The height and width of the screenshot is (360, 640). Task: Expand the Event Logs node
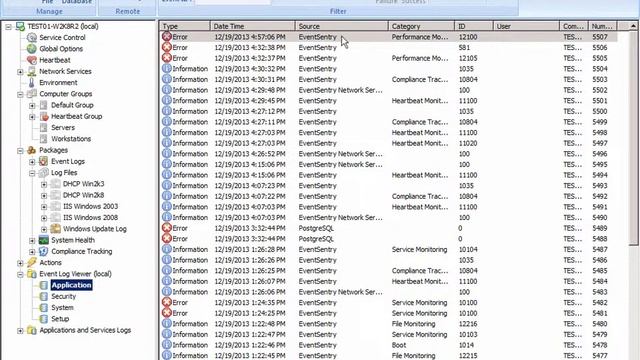(32, 162)
